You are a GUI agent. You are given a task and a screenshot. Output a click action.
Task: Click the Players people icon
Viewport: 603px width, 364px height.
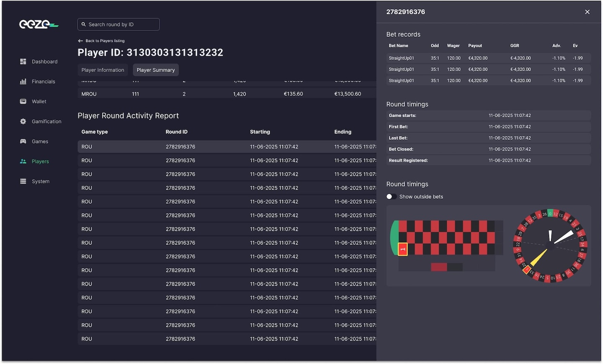point(23,161)
